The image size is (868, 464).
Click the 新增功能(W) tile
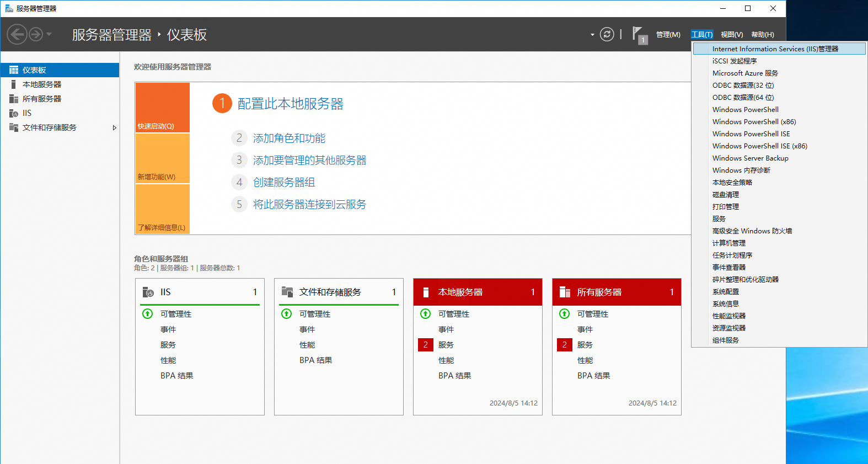[162, 158]
